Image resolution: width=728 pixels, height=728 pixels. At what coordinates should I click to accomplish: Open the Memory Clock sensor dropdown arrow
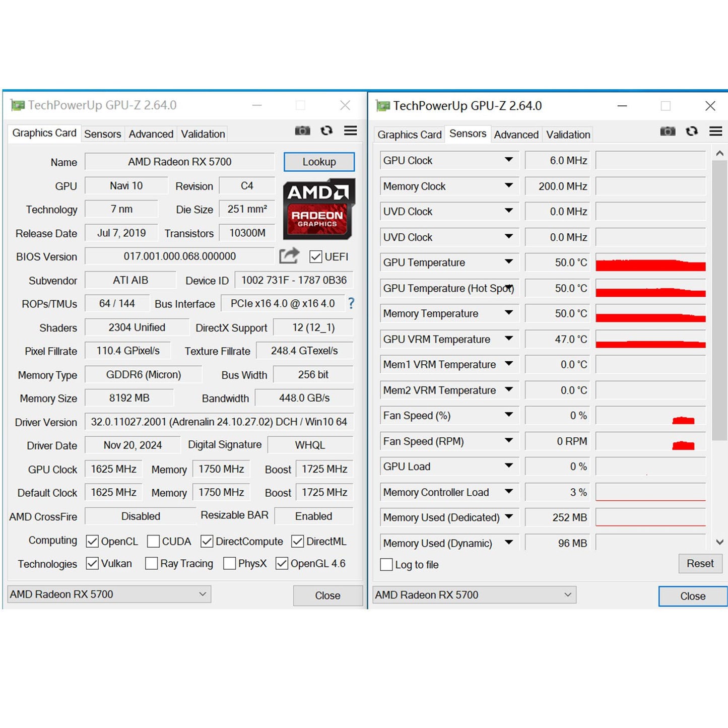[x=509, y=185]
